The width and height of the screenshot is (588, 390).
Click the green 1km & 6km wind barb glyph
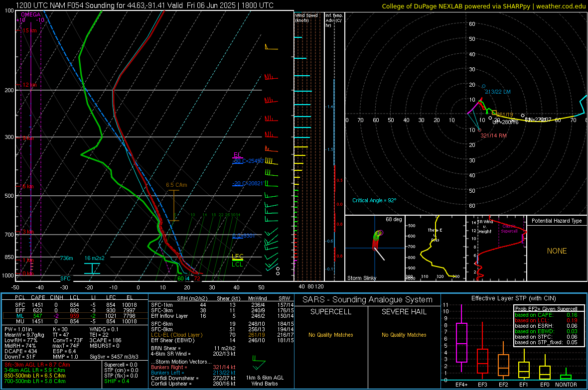point(259,364)
